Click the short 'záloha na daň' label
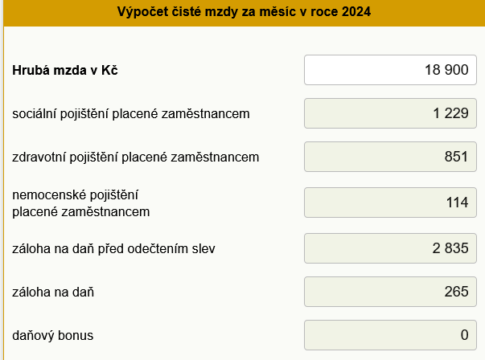 coord(53,292)
